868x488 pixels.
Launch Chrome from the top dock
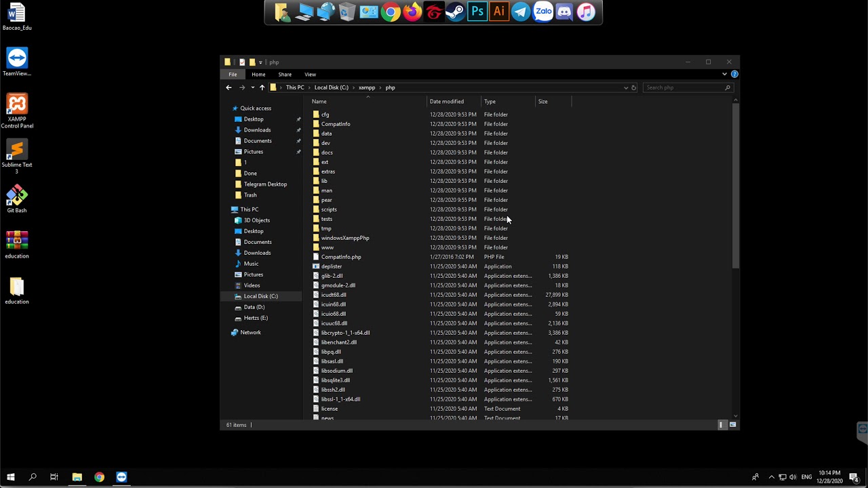coord(391,12)
